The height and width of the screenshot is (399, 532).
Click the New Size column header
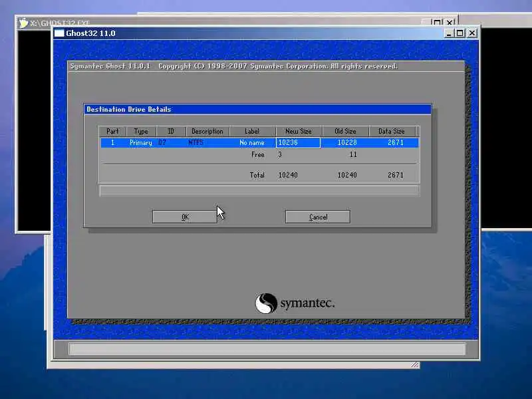pyautogui.click(x=299, y=131)
